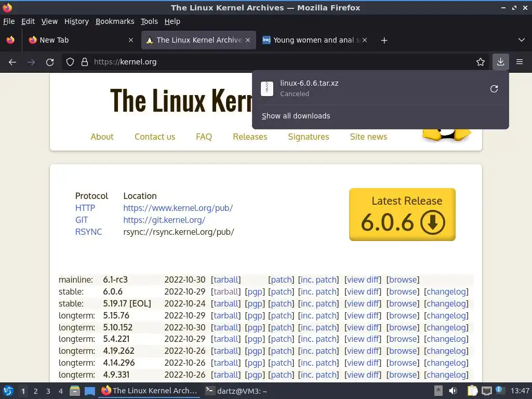
Task: Switch to workspace 4
Action: point(61,391)
